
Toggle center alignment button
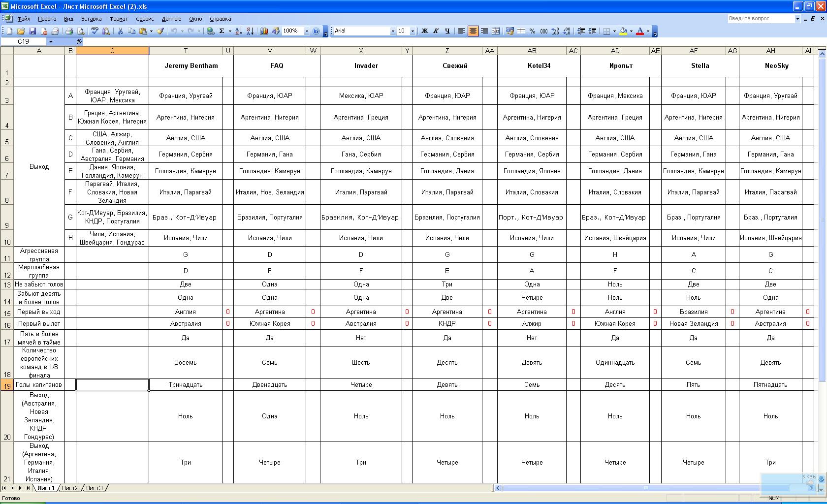[x=473, y=31]
